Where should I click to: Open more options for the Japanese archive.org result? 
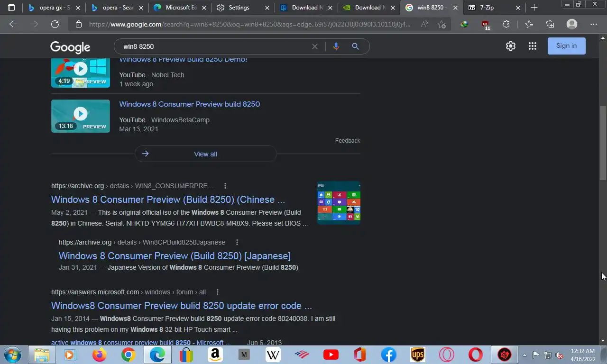coord(237,242)
